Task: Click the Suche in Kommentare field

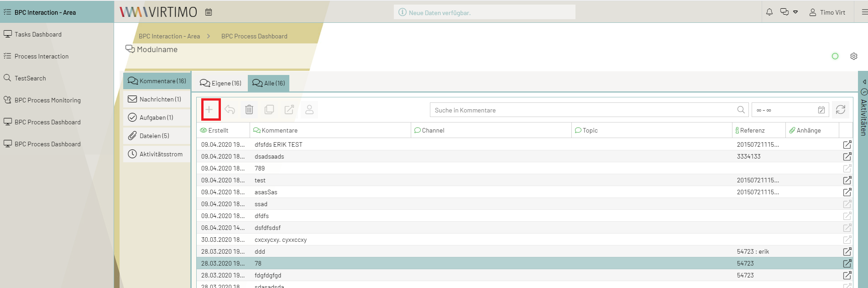Action: pos(582,110)
